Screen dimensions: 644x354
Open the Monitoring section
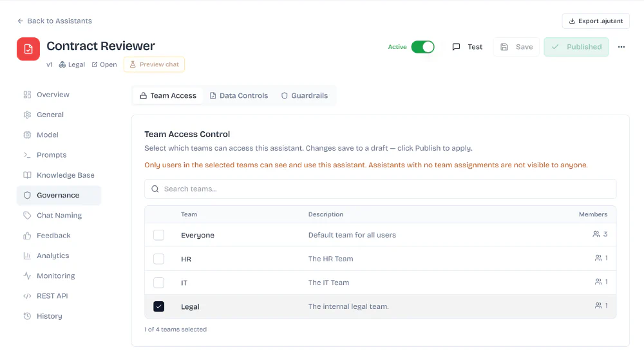tap(59, 275)
